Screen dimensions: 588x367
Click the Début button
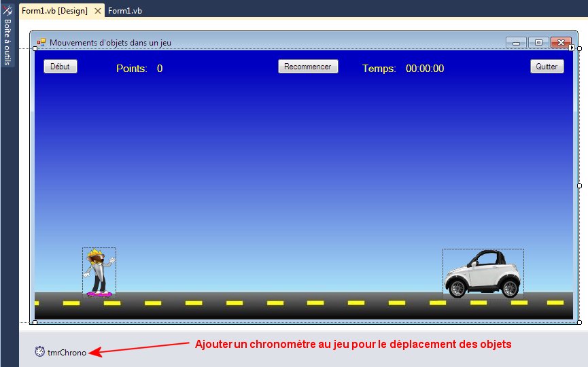[60, 67]
